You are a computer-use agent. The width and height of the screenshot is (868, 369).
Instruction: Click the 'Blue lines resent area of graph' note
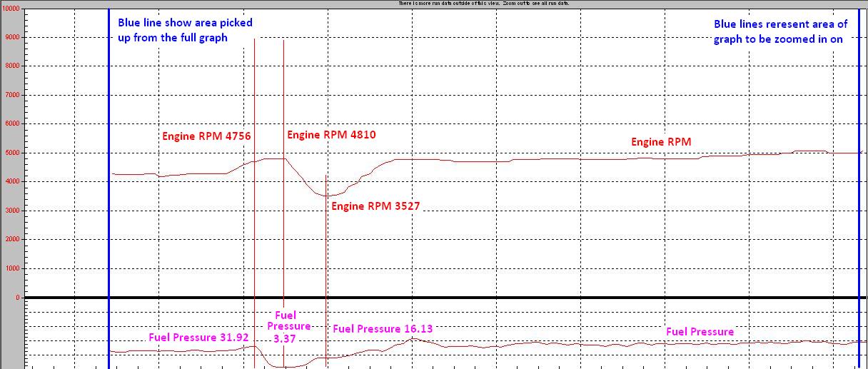pos(780,32)
